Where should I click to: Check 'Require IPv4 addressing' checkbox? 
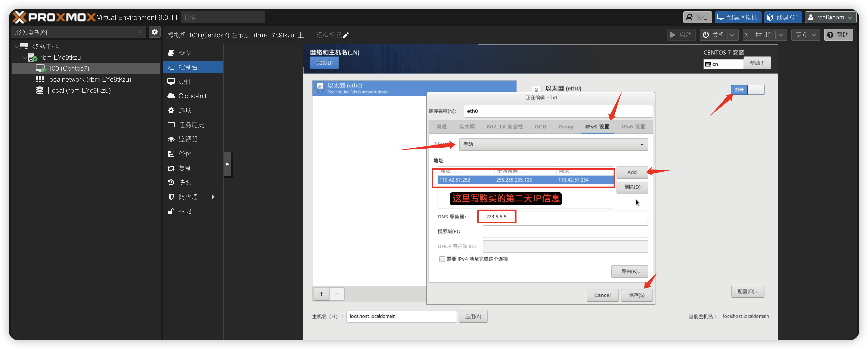[x=442, y=259]
